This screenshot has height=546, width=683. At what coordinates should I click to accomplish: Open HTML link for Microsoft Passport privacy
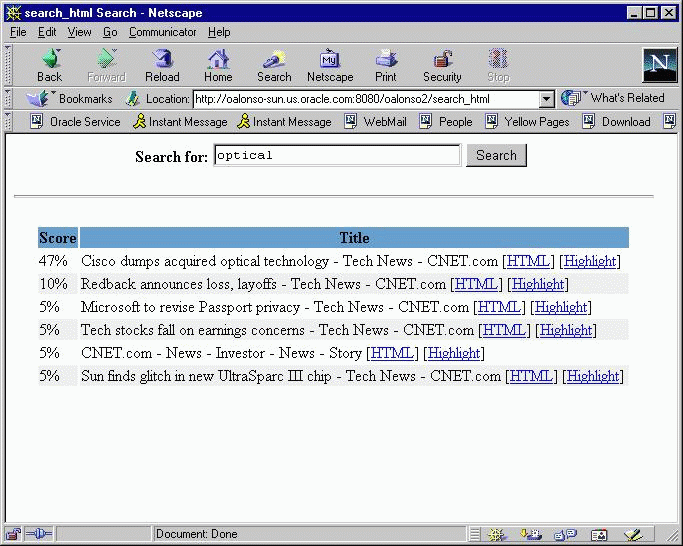click(x=499, y=307)
